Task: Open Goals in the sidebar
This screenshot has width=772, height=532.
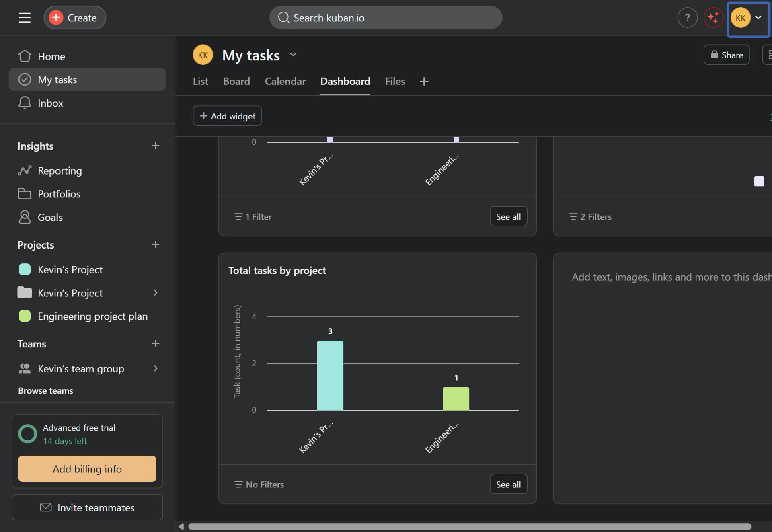Action: click(87, 217)
